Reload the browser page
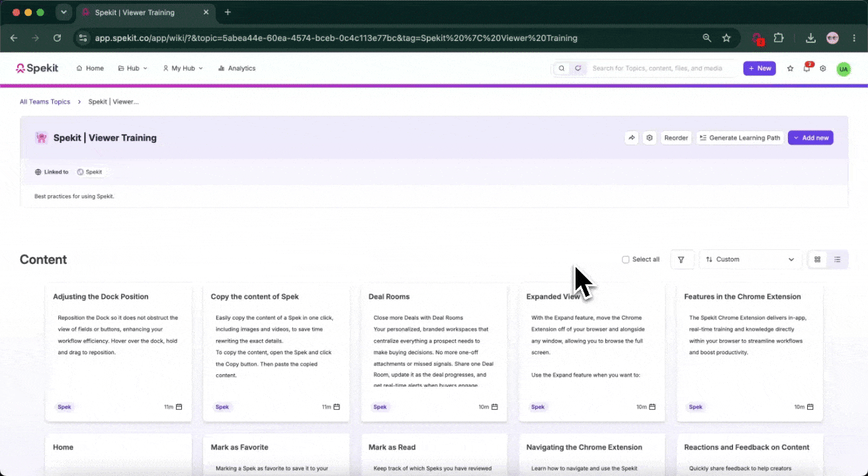868x476 pixels. point(57,38)
